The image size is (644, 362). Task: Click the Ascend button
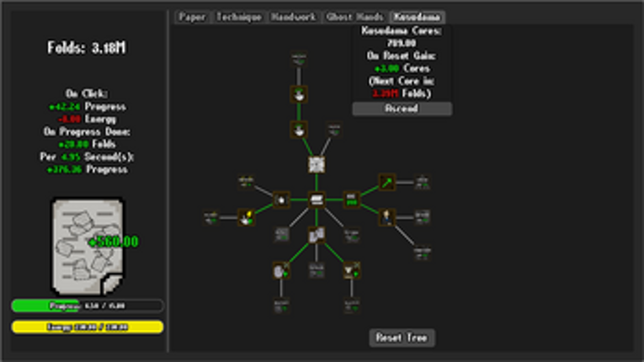402,109
